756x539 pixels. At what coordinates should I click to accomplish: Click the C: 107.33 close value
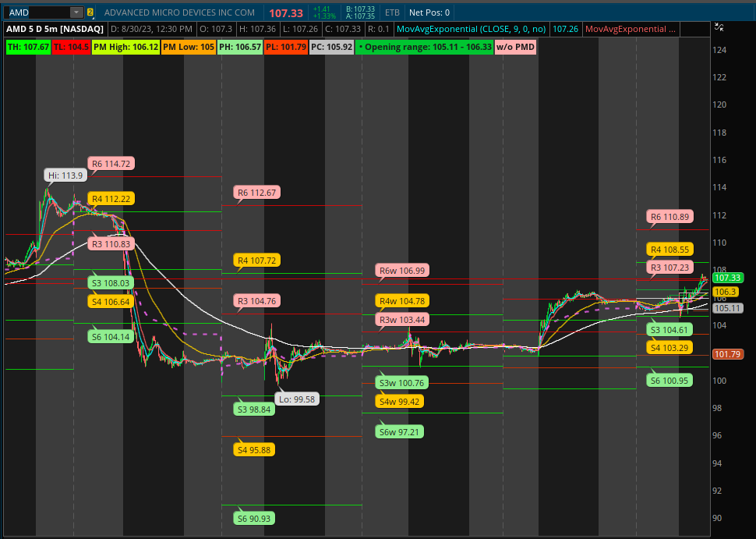coord(343,29)
